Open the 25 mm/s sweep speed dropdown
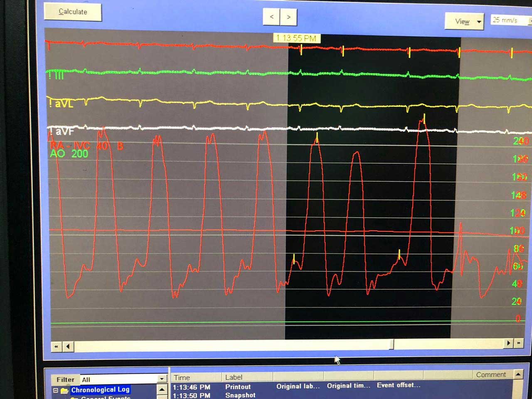 click(511, 20)
